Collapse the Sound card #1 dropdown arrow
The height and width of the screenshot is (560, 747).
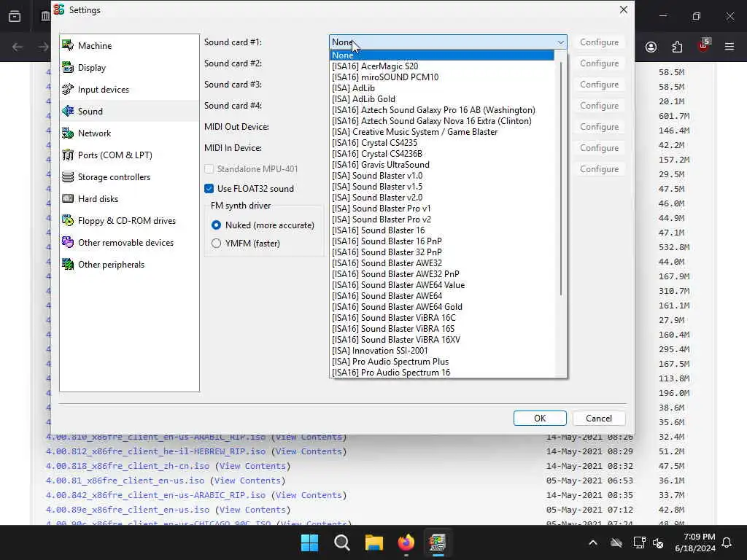[561, 42]
